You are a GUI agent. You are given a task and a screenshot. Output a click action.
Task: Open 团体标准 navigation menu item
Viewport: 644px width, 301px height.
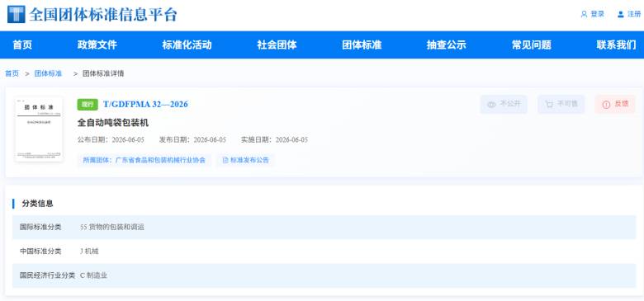point(362,45)
